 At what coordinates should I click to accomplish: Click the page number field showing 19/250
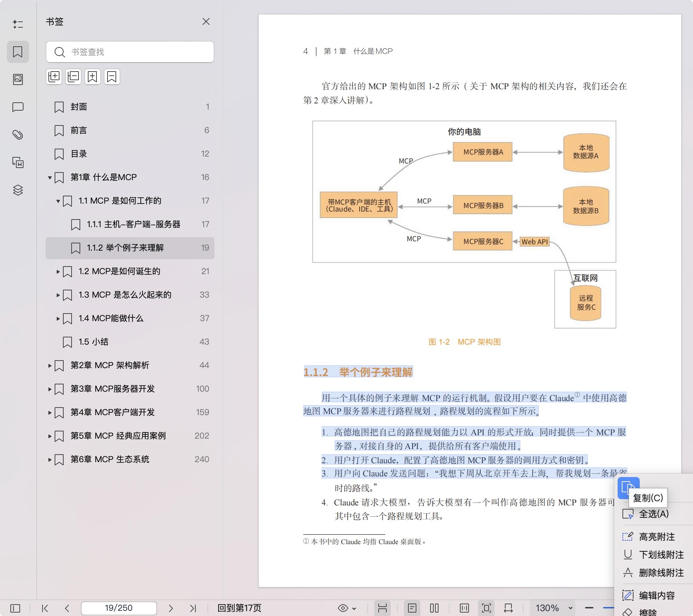coord(119,608)
